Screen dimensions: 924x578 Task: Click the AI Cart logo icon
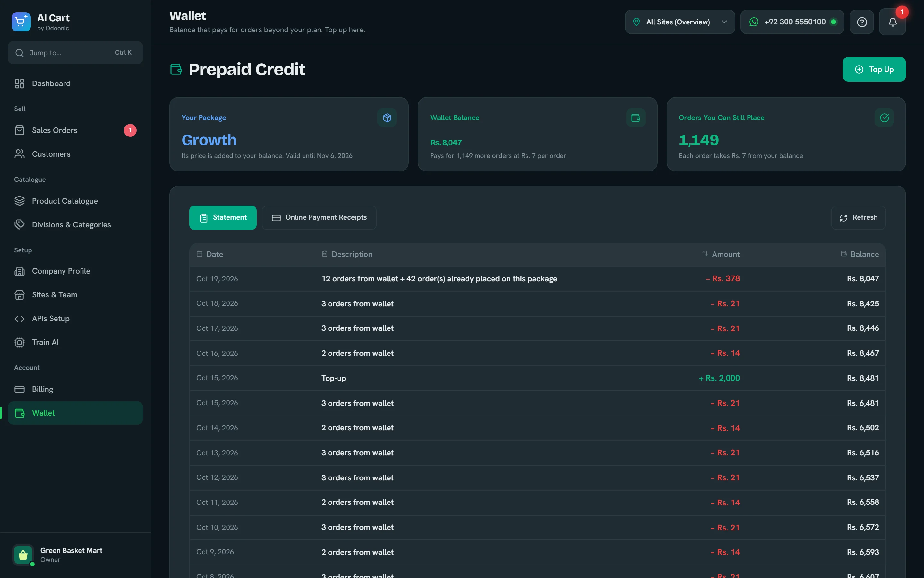coord(21,22)
